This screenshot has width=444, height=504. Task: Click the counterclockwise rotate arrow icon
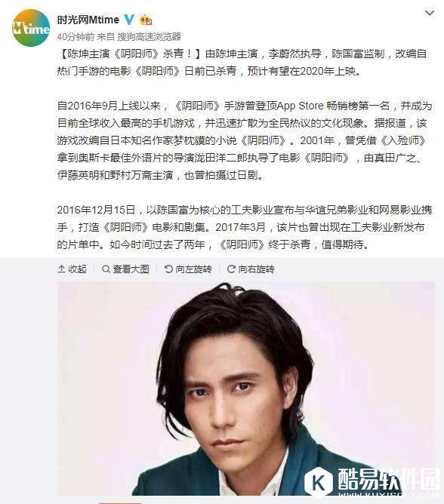[x=168, y=269]
